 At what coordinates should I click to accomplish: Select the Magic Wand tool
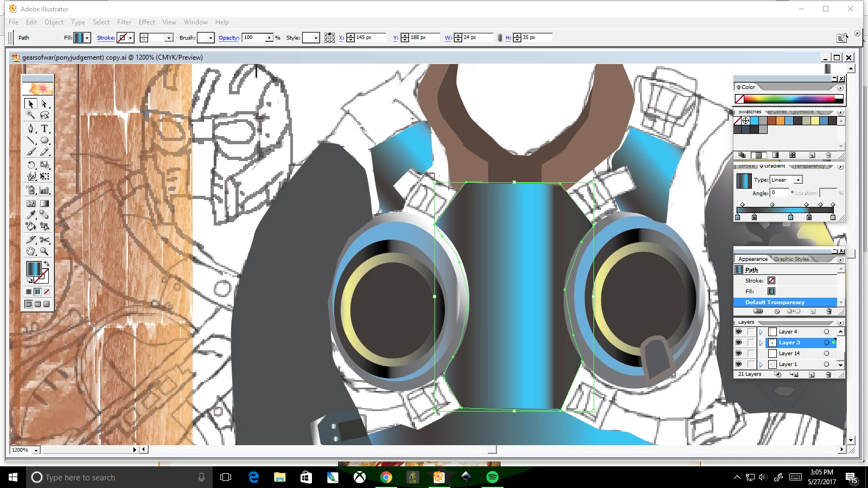[x=31, y=115]
